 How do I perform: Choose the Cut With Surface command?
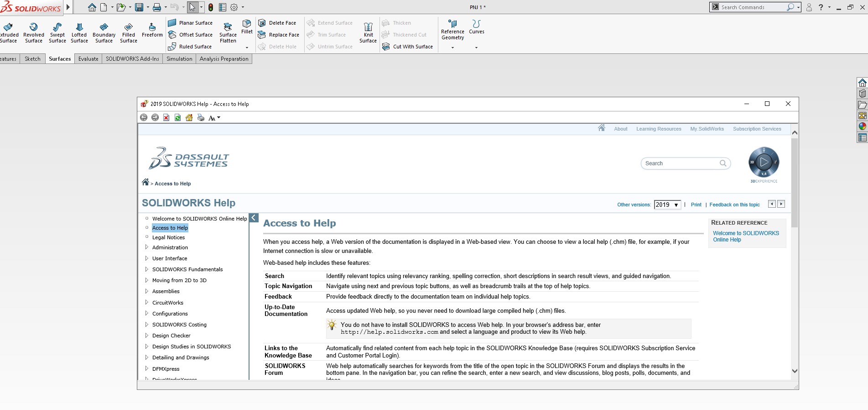(x=407, y=47)
